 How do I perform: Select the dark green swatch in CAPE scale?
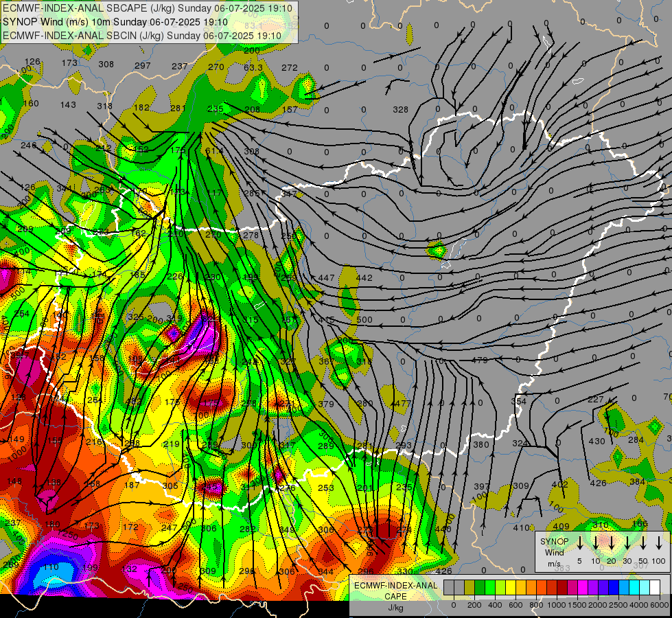pos(480,588)
